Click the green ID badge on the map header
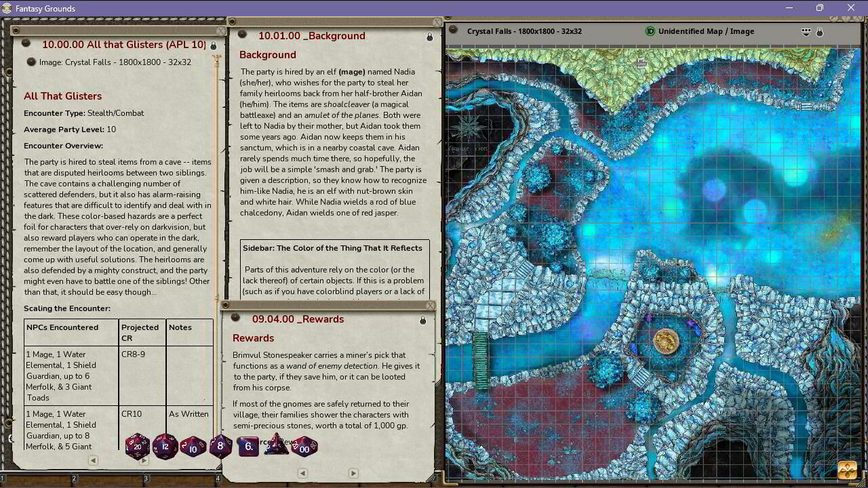This screenshot has height=488, width=868. tap(649, 31)
